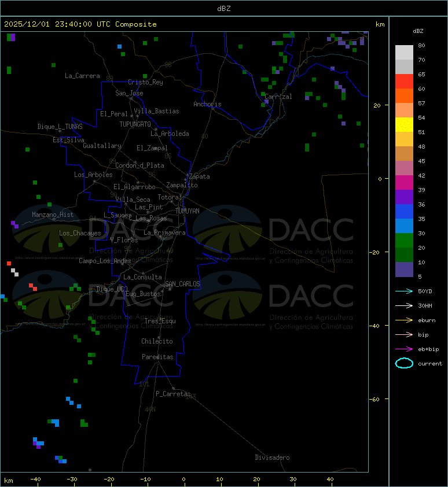Click the Zapata place label
The height and width of the screenshot is (487, 448).
[200, 177]
